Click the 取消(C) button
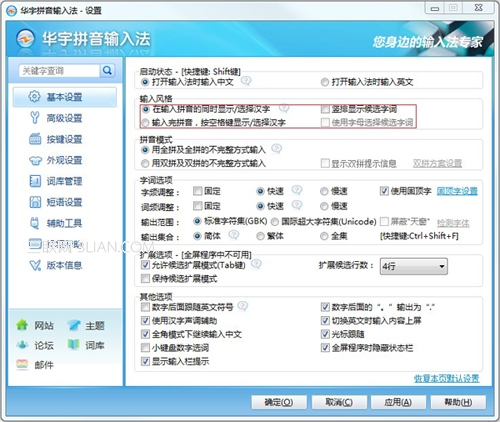500x422 pixels. coord(339,402)
